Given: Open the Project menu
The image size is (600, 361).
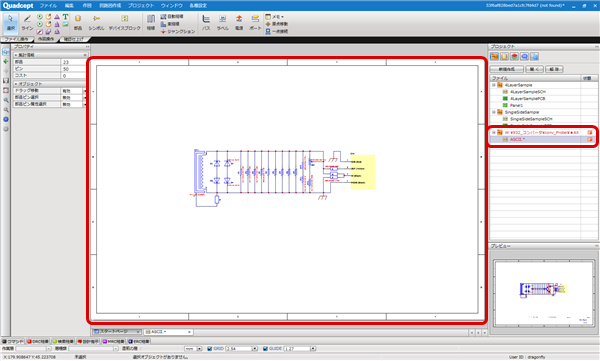Looking at the screenshot, I should (x=141, y=5).
